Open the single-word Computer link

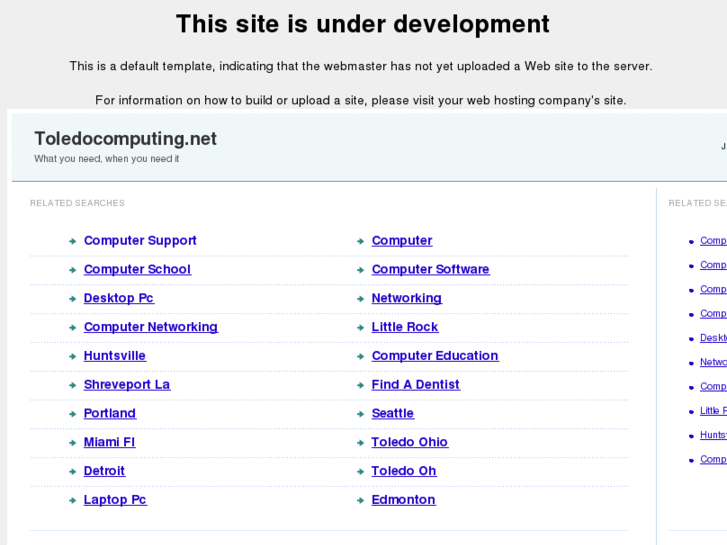pos(402,241)
